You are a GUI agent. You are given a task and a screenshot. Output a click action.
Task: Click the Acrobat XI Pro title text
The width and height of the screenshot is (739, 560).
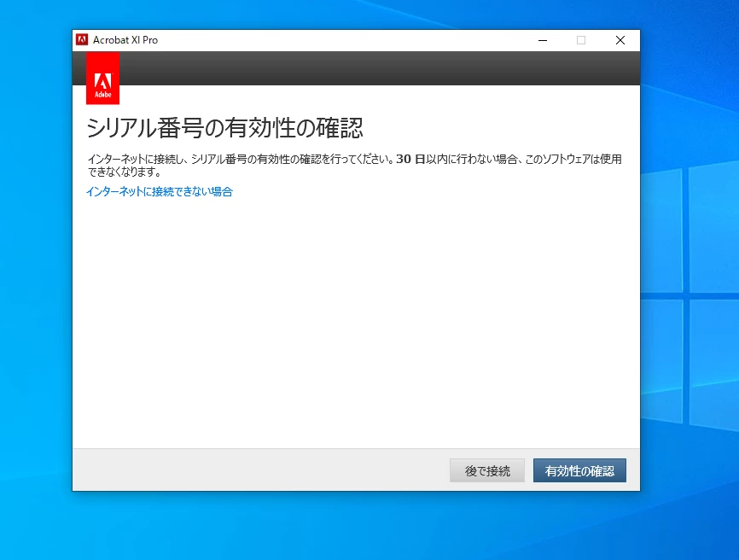[x=125, y=40]
